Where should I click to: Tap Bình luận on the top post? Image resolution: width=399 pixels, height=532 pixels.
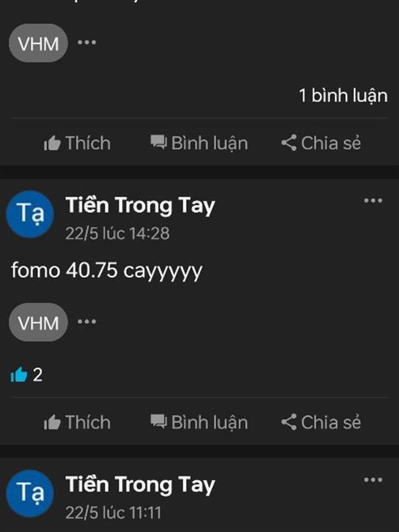point(199,143)
